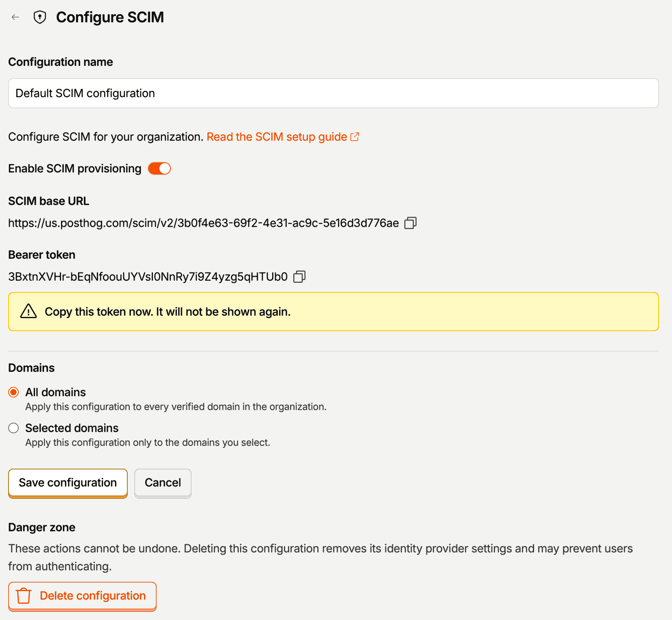Click the Configure SCIM page title
The image size is (672, 620).
[110, 17]
